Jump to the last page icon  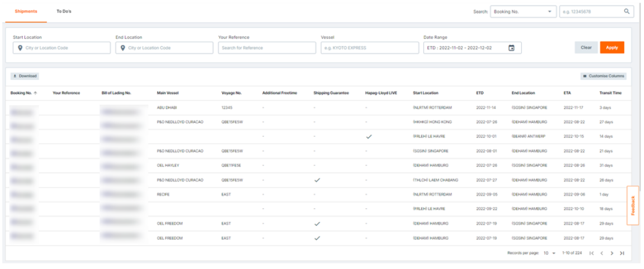pyautogui.click(x=622, y=253)
